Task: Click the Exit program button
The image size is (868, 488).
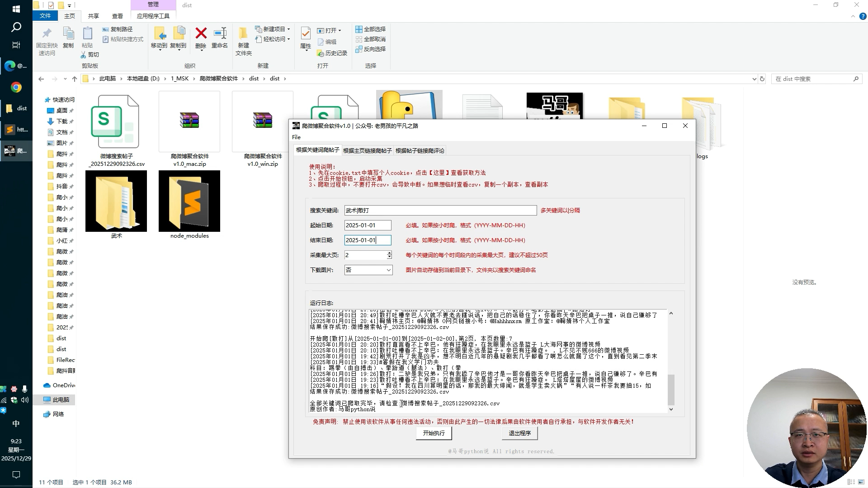Action: pos(519,433)
